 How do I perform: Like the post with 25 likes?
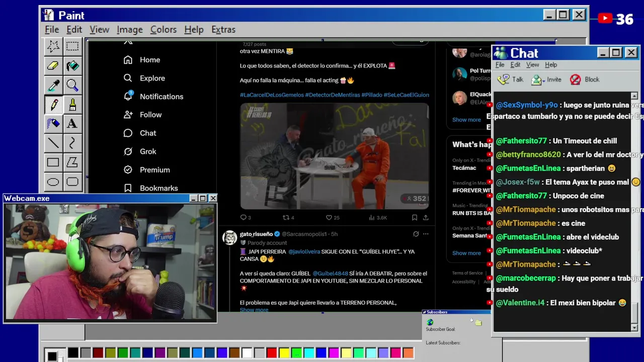[x=329, y=217]
